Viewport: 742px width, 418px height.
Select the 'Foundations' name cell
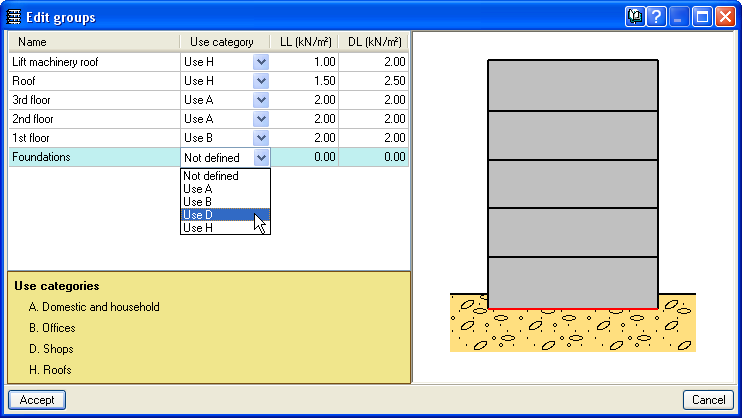[94, 157]
